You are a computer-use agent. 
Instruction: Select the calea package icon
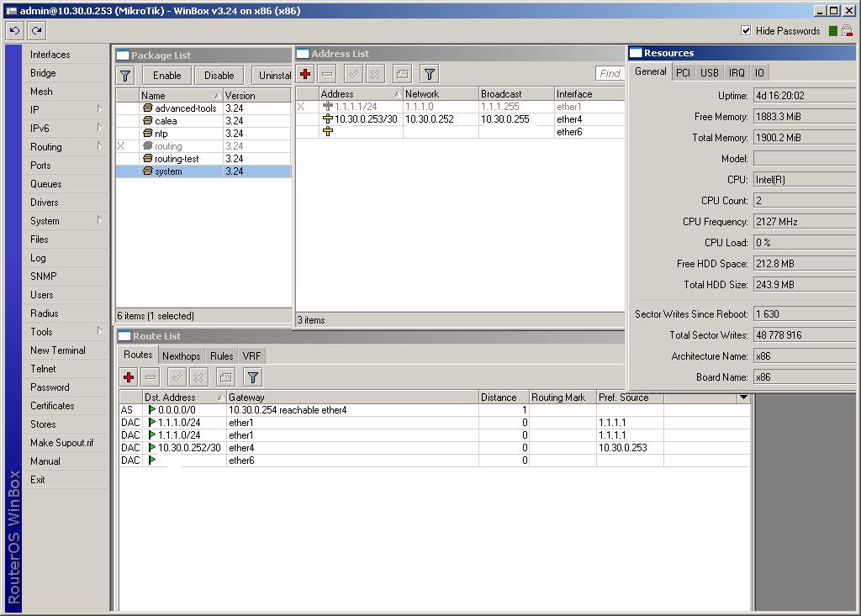148,121
